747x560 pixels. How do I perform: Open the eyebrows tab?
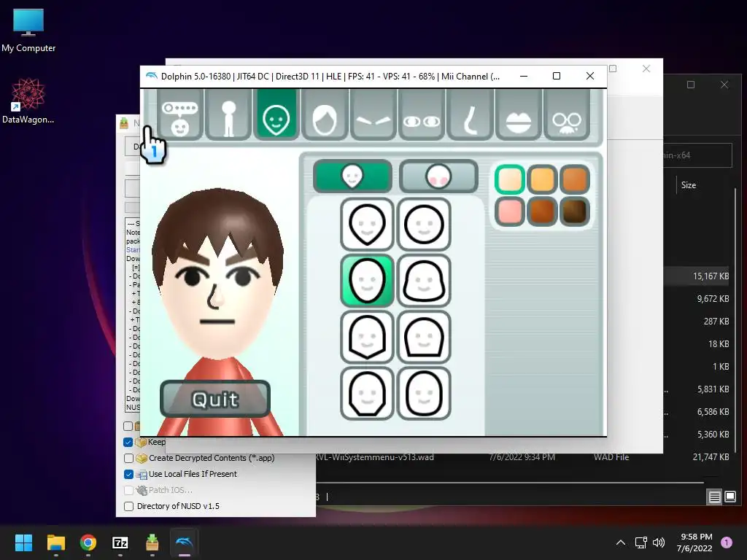pos(373,115)
